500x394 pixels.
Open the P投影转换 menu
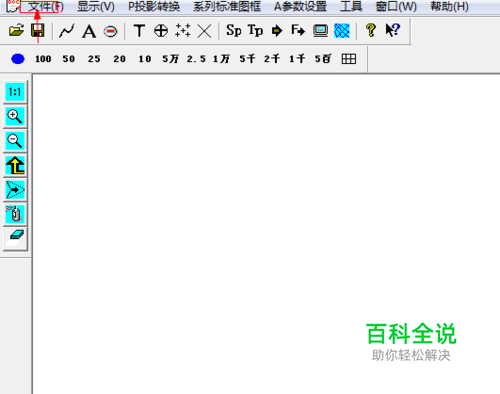pyautogui.click(x=154, y=6)
